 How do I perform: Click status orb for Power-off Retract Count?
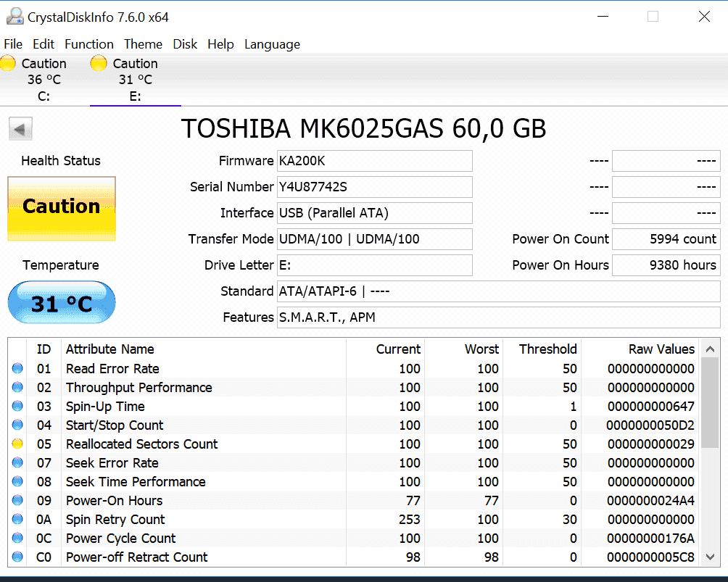17,557
